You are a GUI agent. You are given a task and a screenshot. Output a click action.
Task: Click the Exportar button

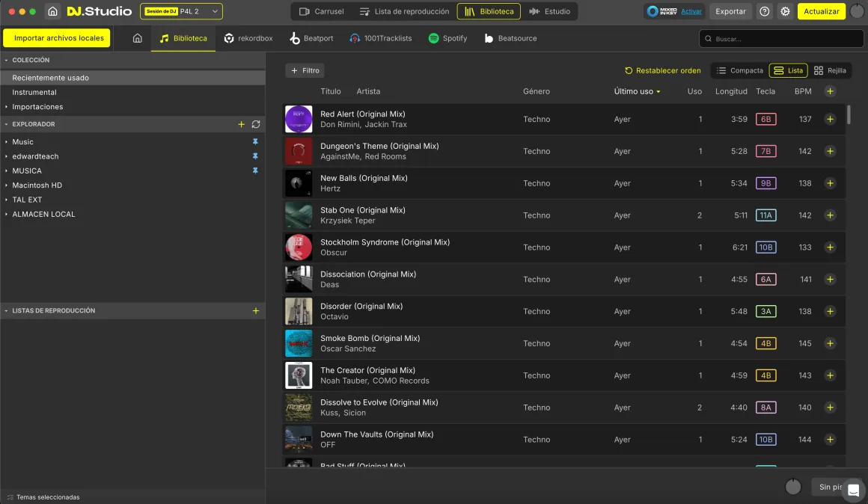point(730,11)
